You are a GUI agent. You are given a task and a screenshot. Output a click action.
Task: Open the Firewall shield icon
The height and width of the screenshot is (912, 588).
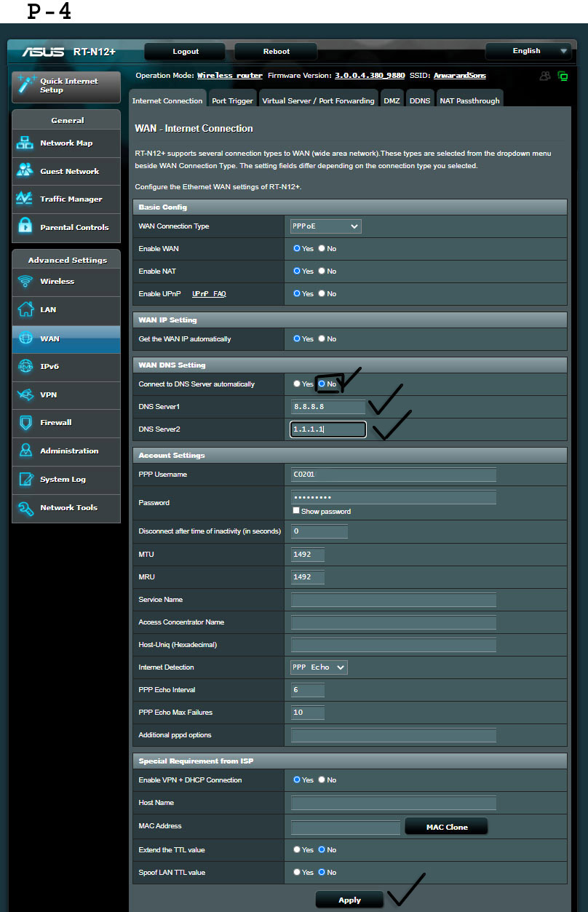tap(25, 422)
